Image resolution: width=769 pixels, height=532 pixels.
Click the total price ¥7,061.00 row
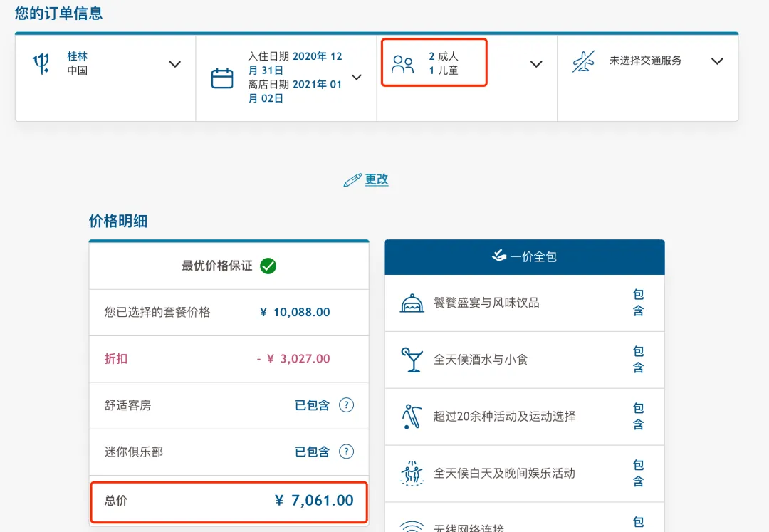[229, 501]
